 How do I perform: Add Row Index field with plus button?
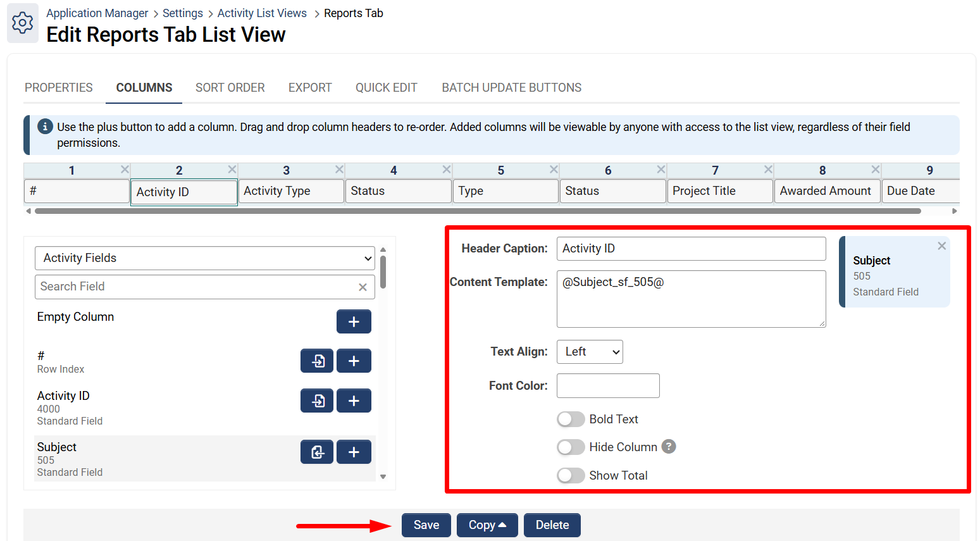[354, 361]
